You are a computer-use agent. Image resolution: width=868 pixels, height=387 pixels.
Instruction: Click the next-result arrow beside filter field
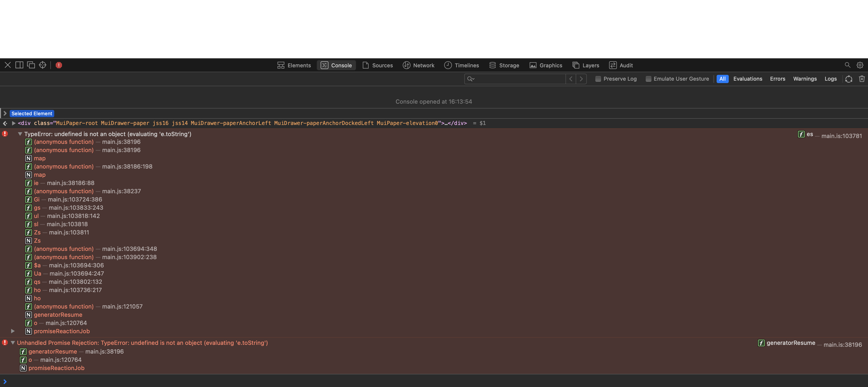[581, 79]
